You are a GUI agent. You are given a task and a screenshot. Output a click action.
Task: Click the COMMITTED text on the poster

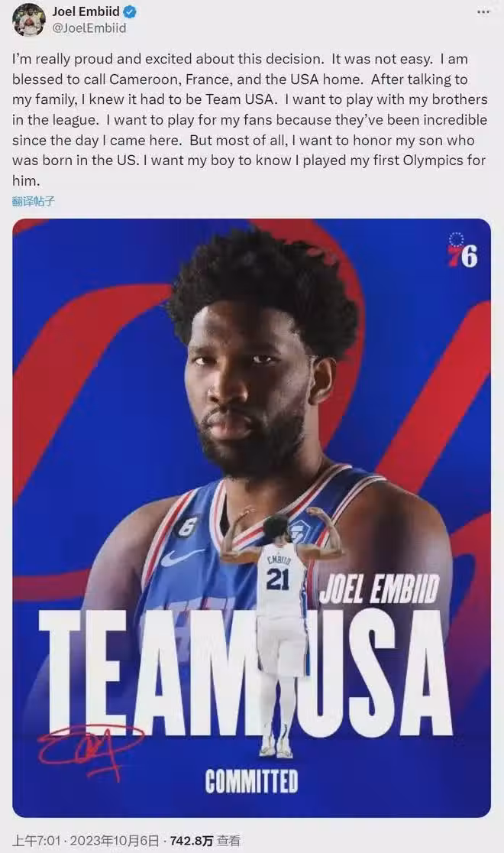pyautogui.click(x=252, y=782)
